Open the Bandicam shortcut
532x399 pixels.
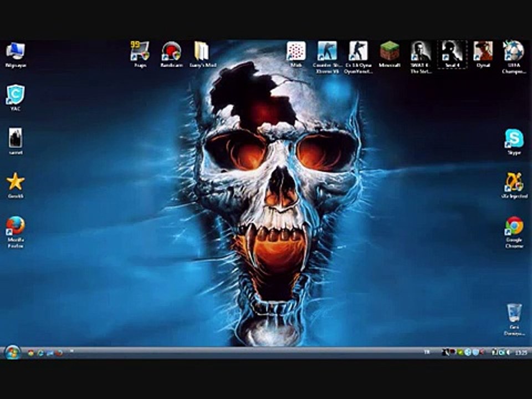tap(171, 55)
